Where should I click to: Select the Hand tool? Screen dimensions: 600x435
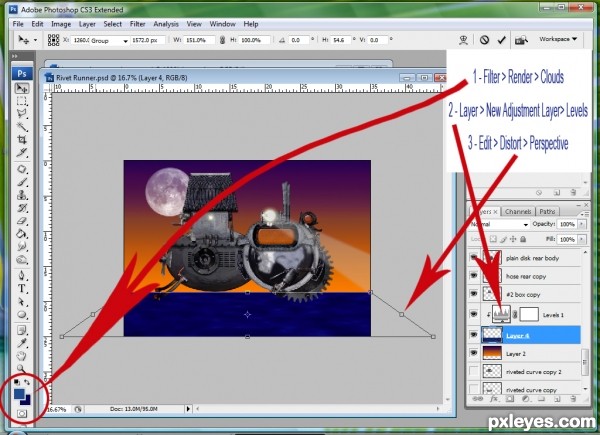click(22, 356)
